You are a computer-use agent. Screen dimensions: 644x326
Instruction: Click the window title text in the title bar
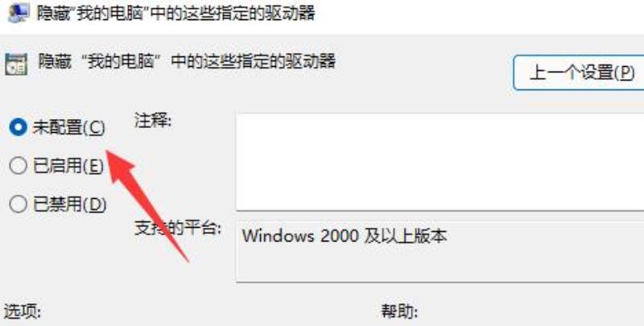tap(175, 13)
